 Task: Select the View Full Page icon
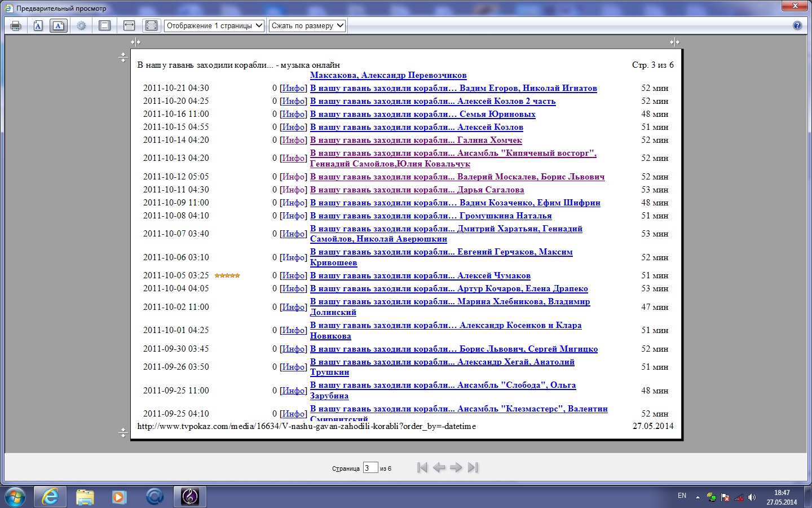151,25
